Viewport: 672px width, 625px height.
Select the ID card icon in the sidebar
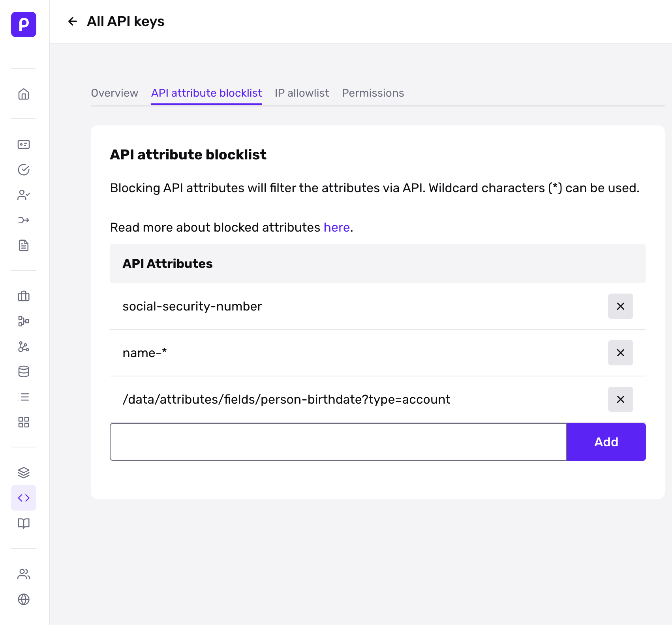23,144
